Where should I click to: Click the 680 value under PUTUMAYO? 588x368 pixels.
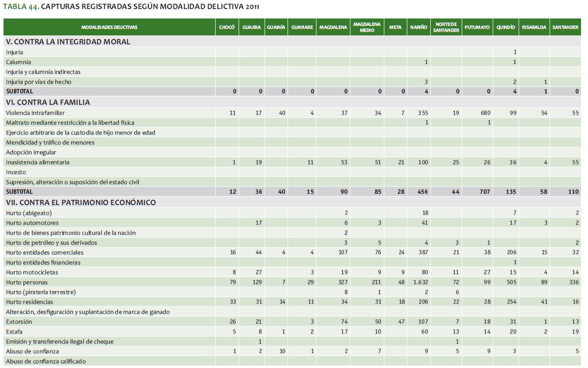[484, 113]
